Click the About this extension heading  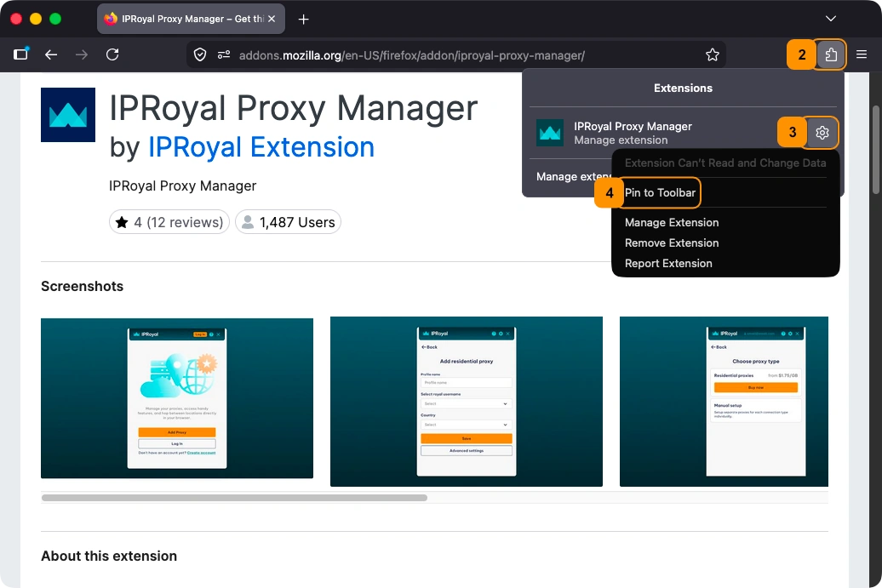(109, 556)
